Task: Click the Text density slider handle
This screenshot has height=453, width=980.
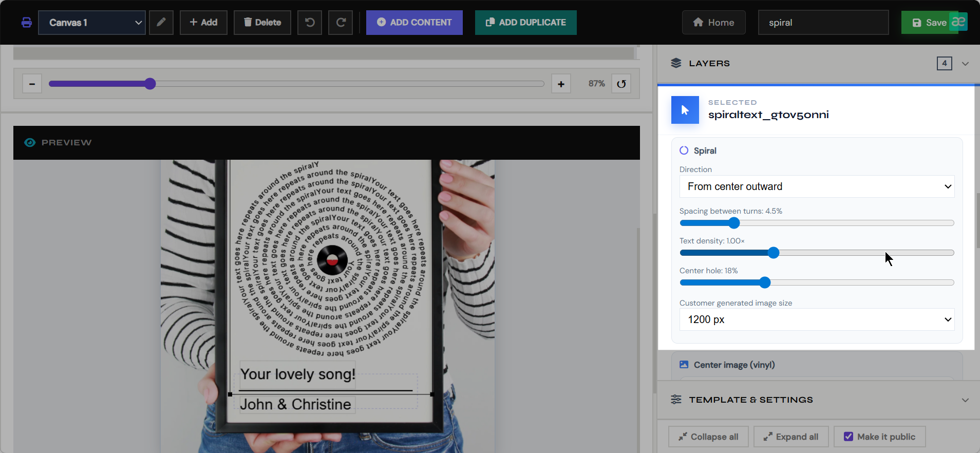Action: [x=774, y=253]
